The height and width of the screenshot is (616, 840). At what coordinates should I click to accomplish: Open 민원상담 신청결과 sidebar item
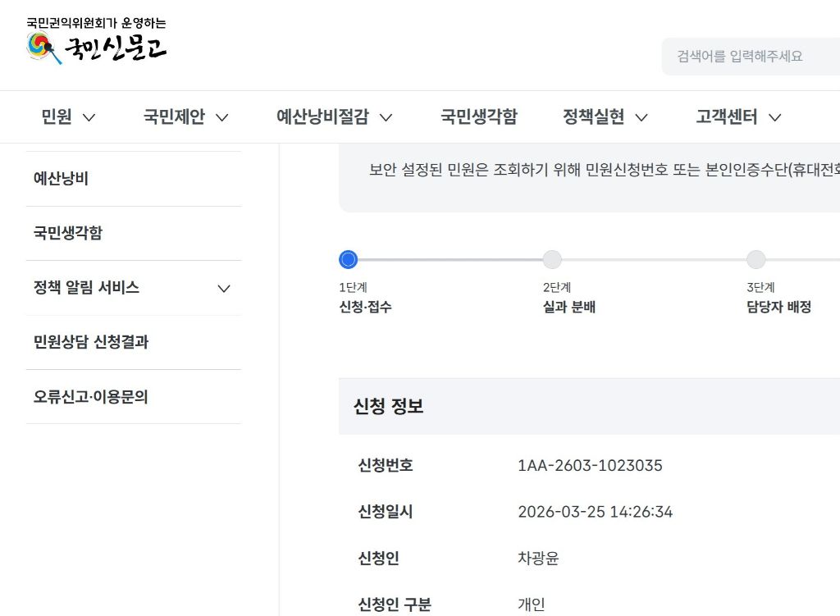pyautogui.click(x=91, y=343)
